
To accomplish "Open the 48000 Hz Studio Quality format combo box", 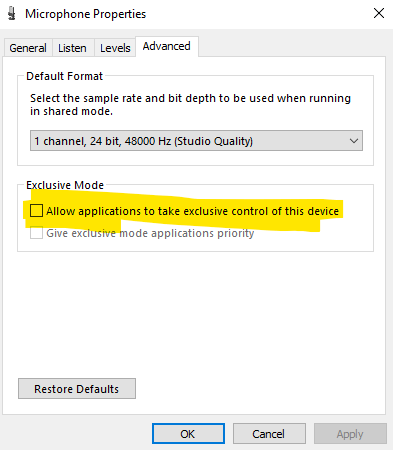I will [x=196, y=141].
